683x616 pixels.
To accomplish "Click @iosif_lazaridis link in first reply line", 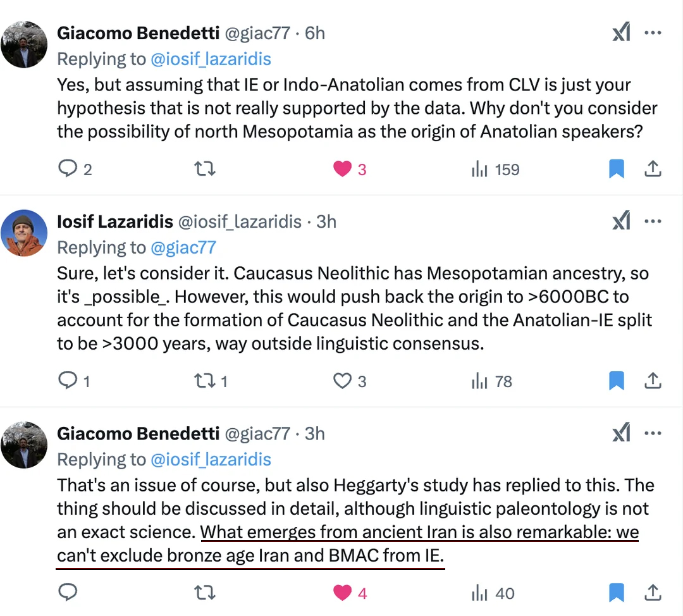I will point(211,59).
